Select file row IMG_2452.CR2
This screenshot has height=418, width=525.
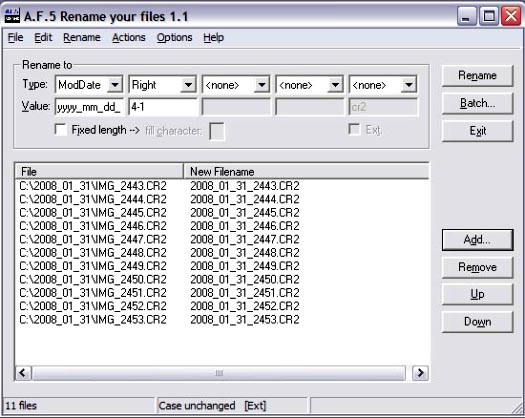click(93, 306)
